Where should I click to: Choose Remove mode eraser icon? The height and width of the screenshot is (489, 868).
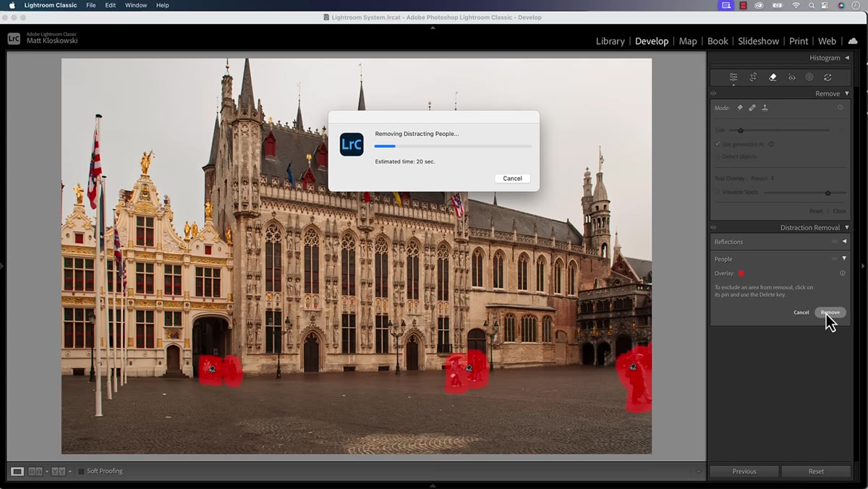740,108
